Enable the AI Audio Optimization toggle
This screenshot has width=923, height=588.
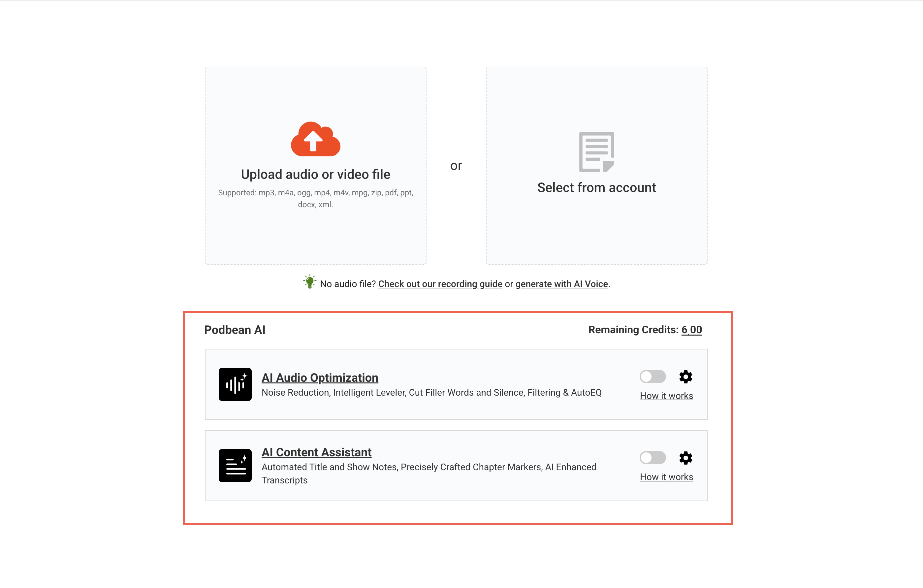point(652,377)
